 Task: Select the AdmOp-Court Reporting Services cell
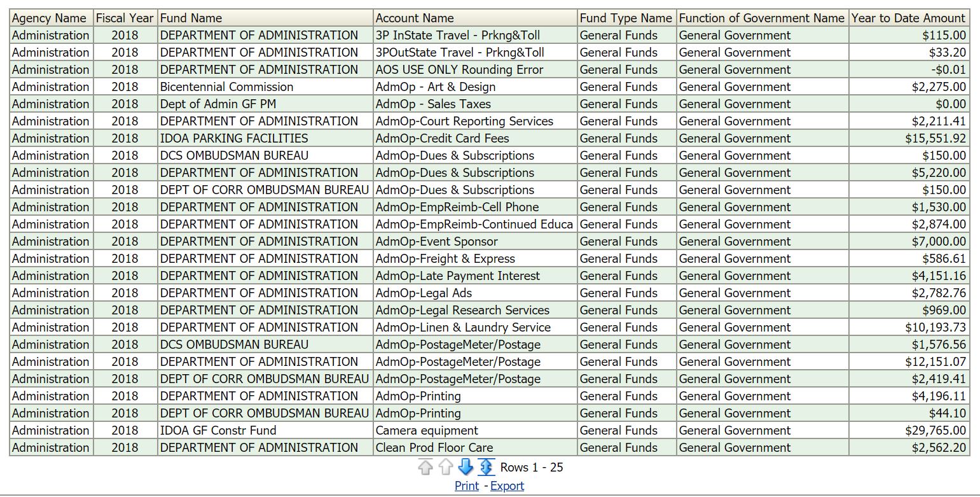click(476, 121)
